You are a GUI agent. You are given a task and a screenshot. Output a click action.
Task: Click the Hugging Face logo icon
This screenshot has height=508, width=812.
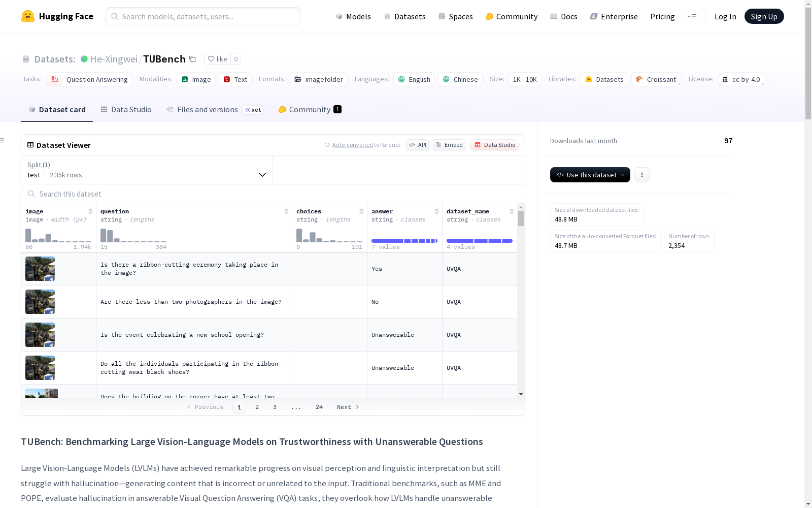[28, 16]
